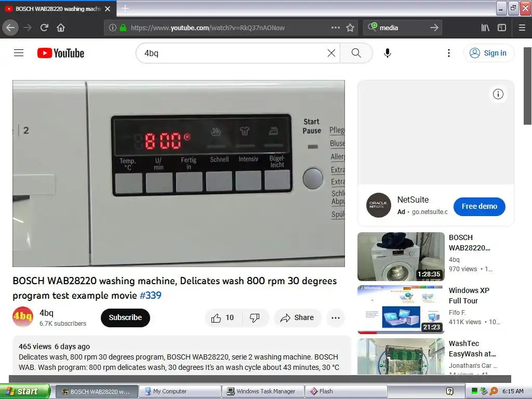
Task: Open the Firefox hamburger menu
Action: (522, 28)
